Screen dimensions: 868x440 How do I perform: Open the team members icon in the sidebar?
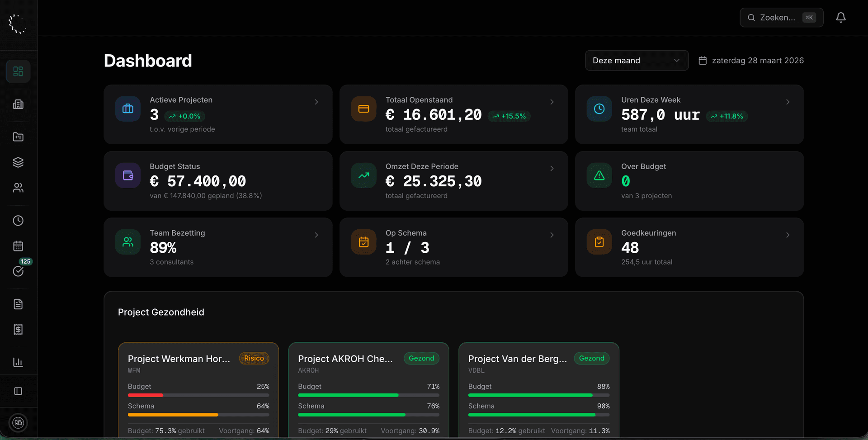[x=18, y=188]
